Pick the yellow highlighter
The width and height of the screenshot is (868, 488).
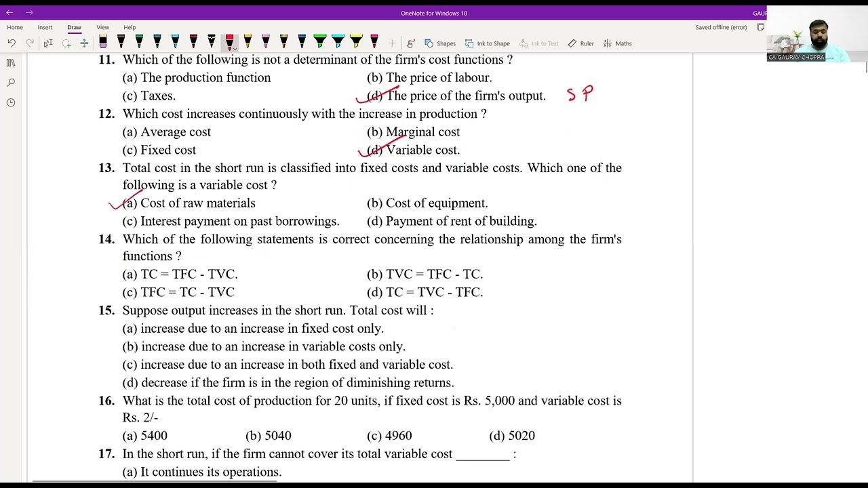(356, 43)
